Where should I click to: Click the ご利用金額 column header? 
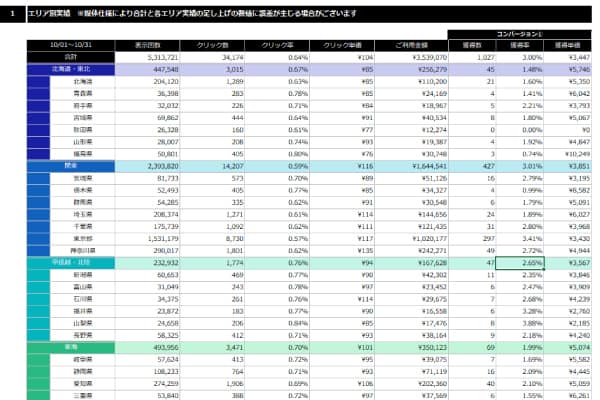point(411,46)
